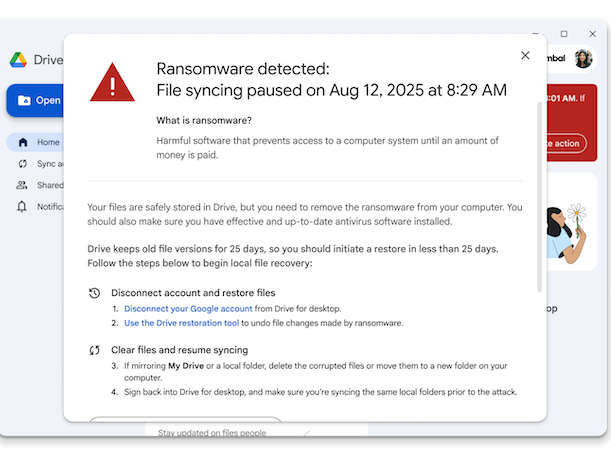Viewport: 611px width, 458px height.
Task: Click the resume syncing arrows icon
Action: pyautogui.click(x=94, y=350)
